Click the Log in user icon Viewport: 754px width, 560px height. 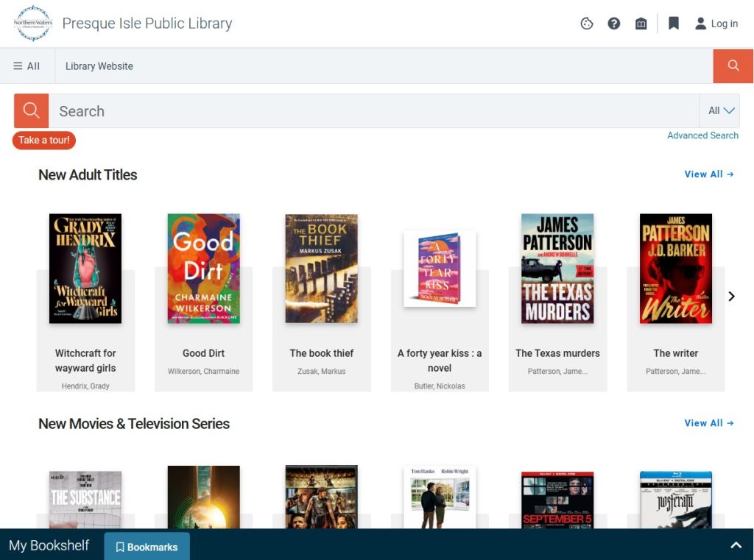point(700,23)
